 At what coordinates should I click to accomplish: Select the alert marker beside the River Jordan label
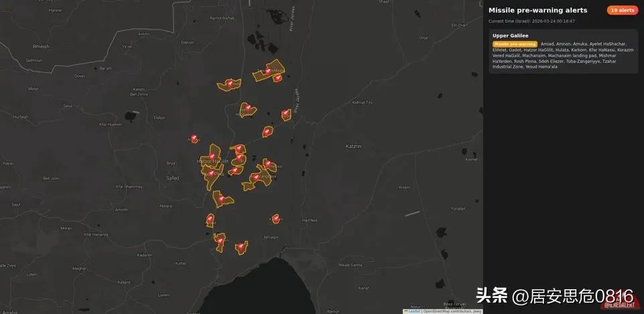(x=286, y=114)
